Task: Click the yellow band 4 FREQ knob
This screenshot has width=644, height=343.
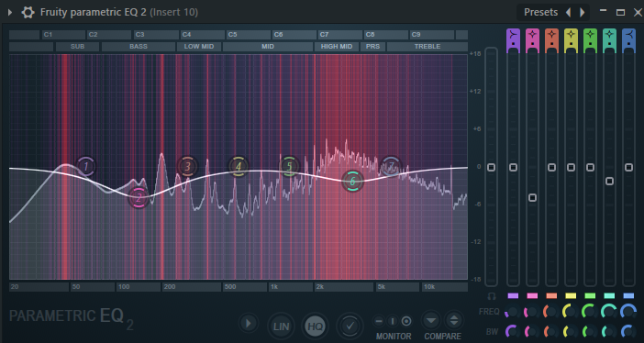Action: [x=571, y=312]
